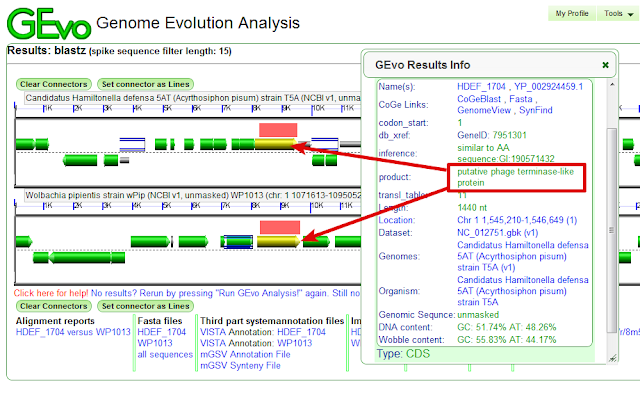Click the 10K ruler marker on top track
The image size is (640, 393).
318,108
